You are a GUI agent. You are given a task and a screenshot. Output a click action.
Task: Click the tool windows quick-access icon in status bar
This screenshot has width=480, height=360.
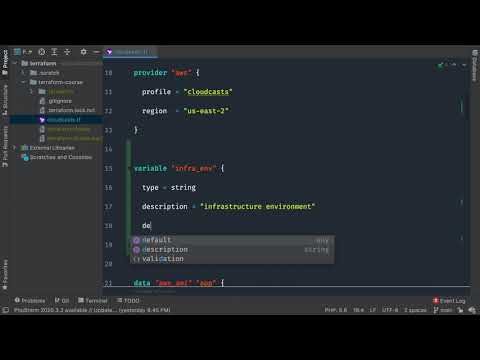[5, 310]
